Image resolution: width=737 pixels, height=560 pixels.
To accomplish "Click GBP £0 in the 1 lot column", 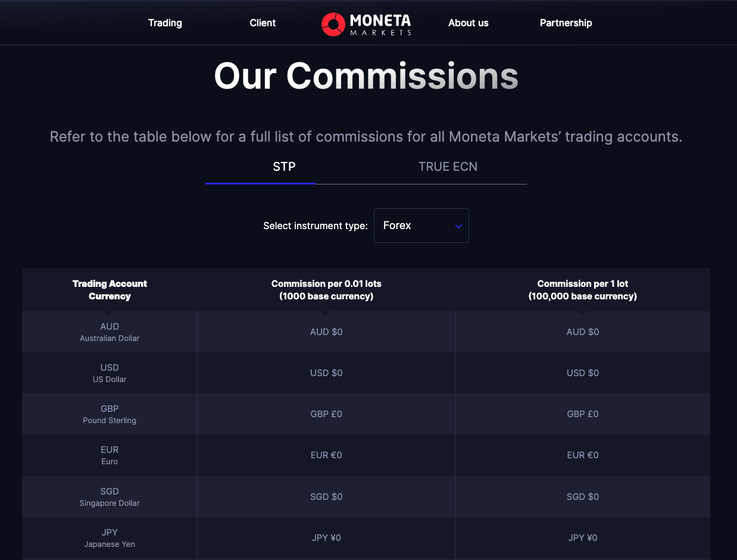I will 583,414.
